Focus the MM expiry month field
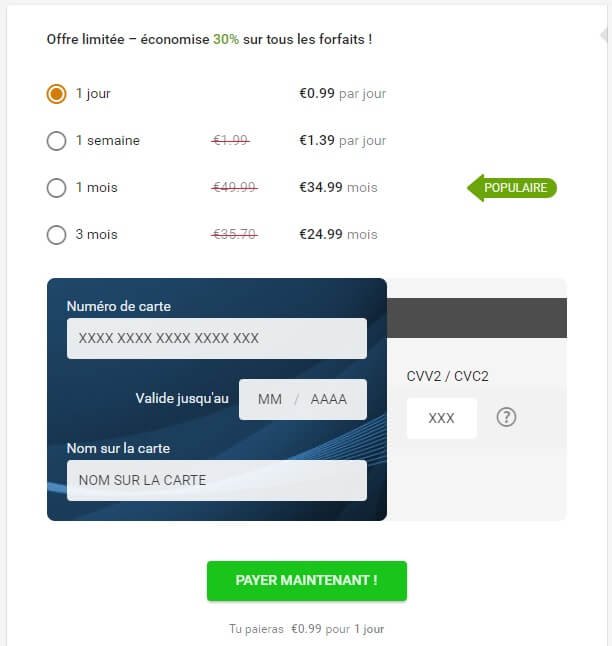Screen dimensions: 612x646 [270, 399]
